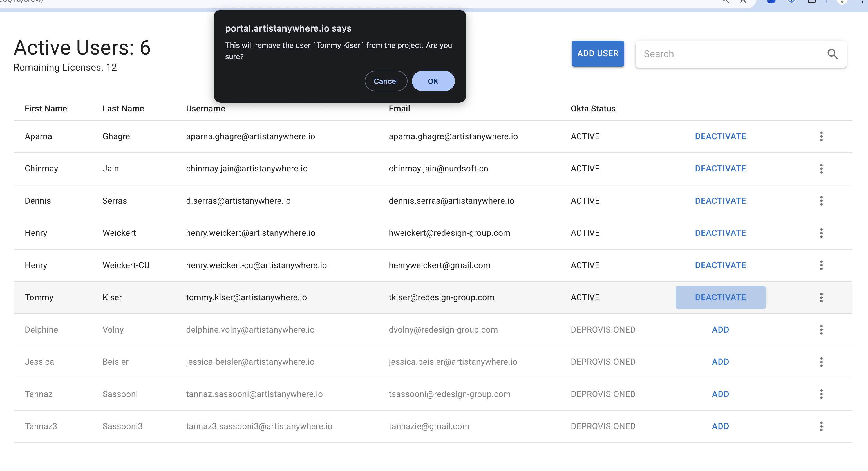The height and width of the screenshot is (471, 868).
Task: Select email tkiser@redesign-group.com
Action: pyautogui.click(x=441, y=297)
